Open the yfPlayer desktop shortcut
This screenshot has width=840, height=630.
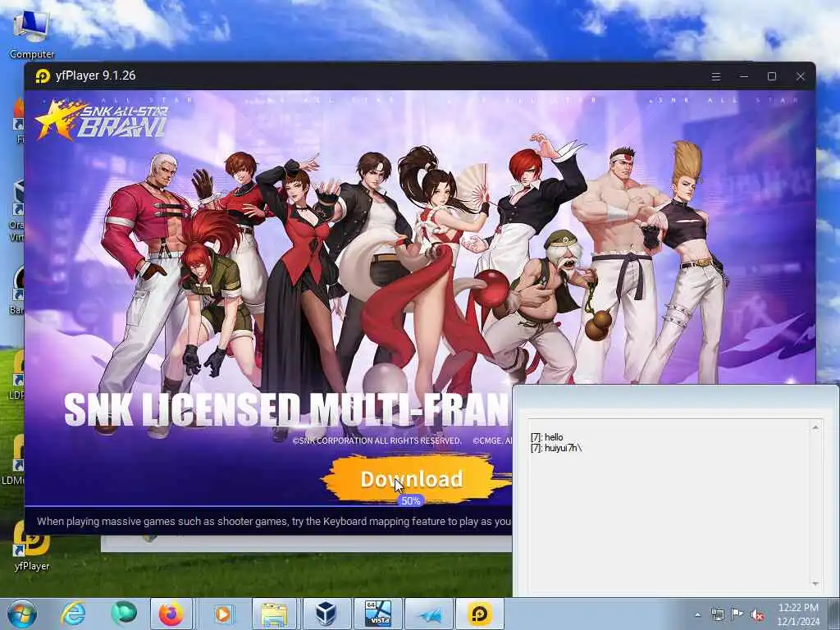[x=32, y=546]
